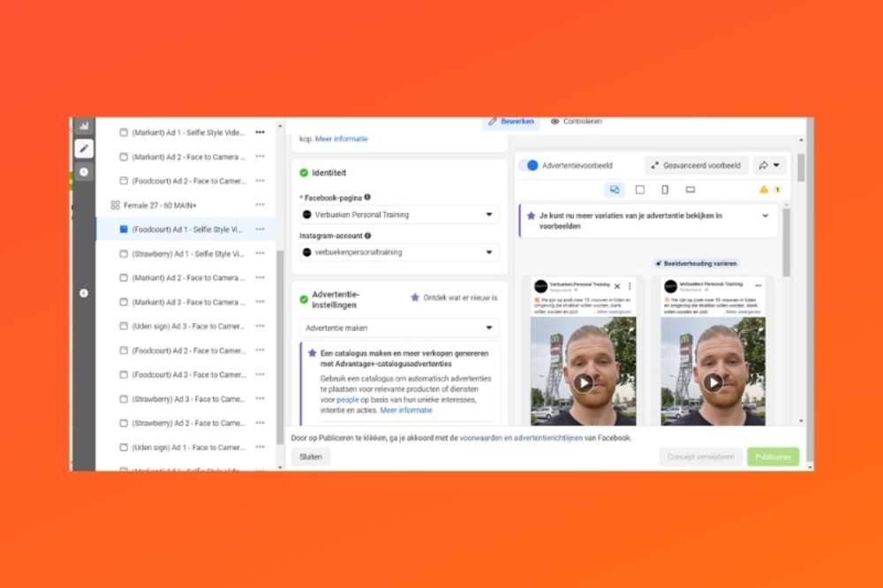Click the Sluiten button
This screenshot has width=883, height=588.
tap(311, 456)
